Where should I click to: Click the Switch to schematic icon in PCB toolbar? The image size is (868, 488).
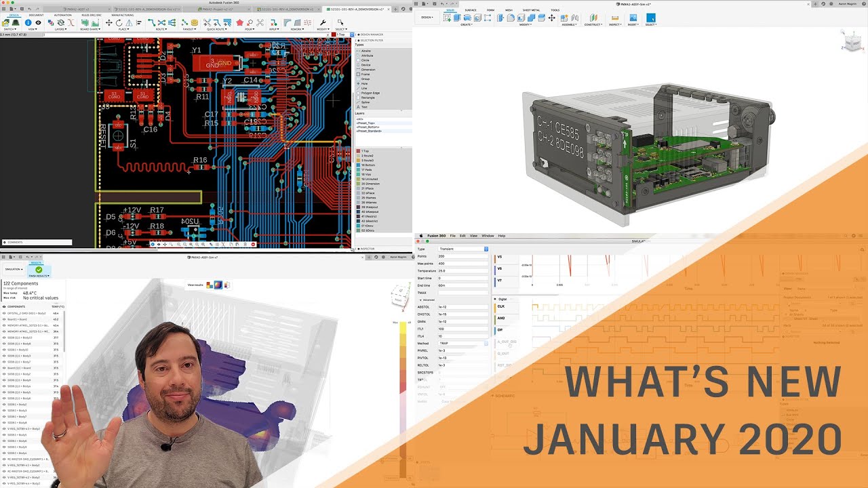[5, 23]
